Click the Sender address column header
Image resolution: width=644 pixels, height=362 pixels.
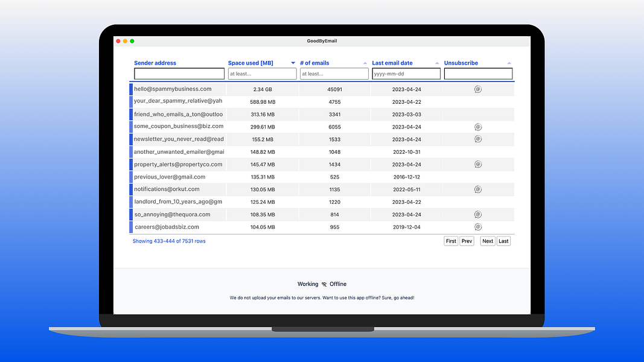(155, 63)
